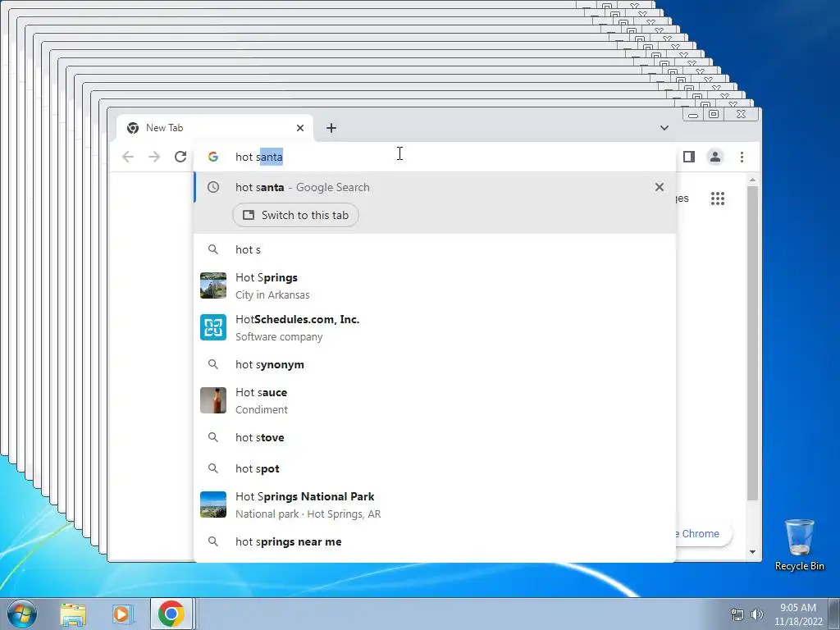Viewport: 840px width, 630px height.
Task: Click the HotSchedules company logo
Action: click(x=213, y=327)
